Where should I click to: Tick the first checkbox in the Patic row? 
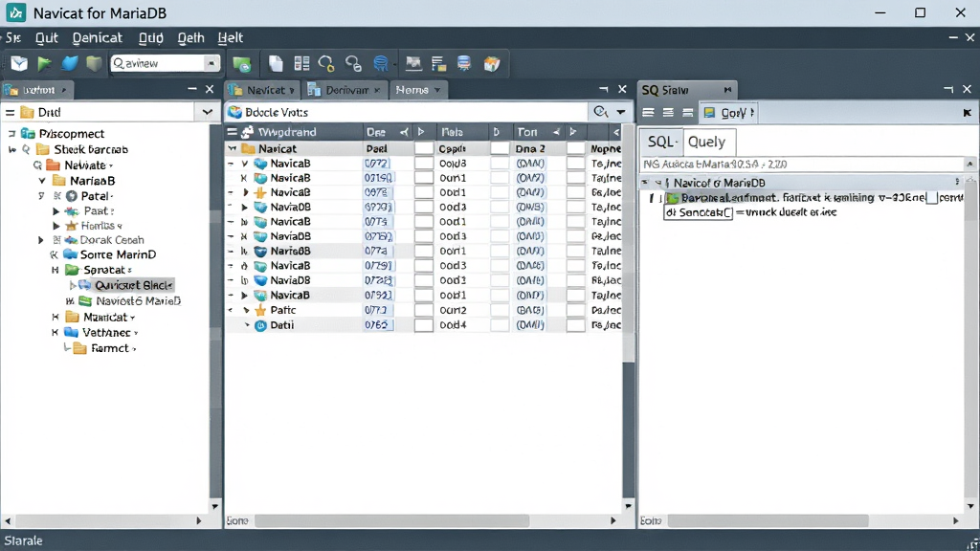tap(424, 311)
